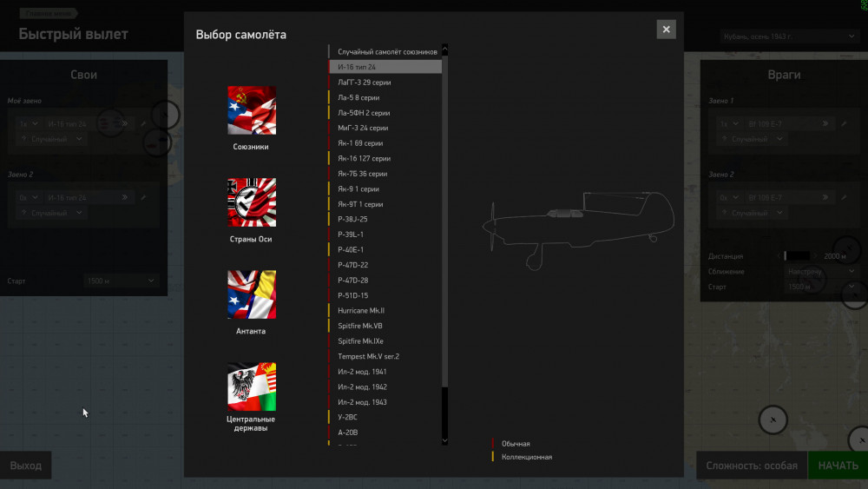The width and height of the screenshot is (868, 489).
Task: Open Свои Старт altitude dropdown
Action: [120, 281]
